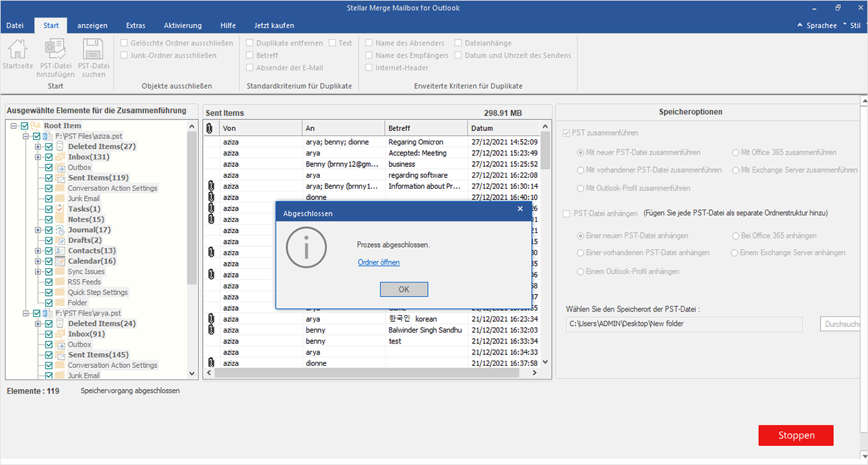Expand the Inbox(131) tree node
The height and width of the screenshot is (465, 868).
coord(39,157)
